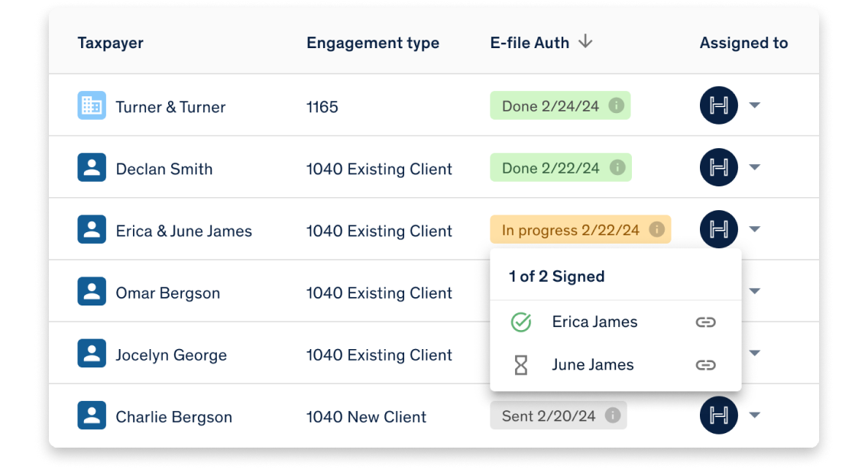
Task: Open Jocelyn George taxpayer record
Action: (171, 355)
